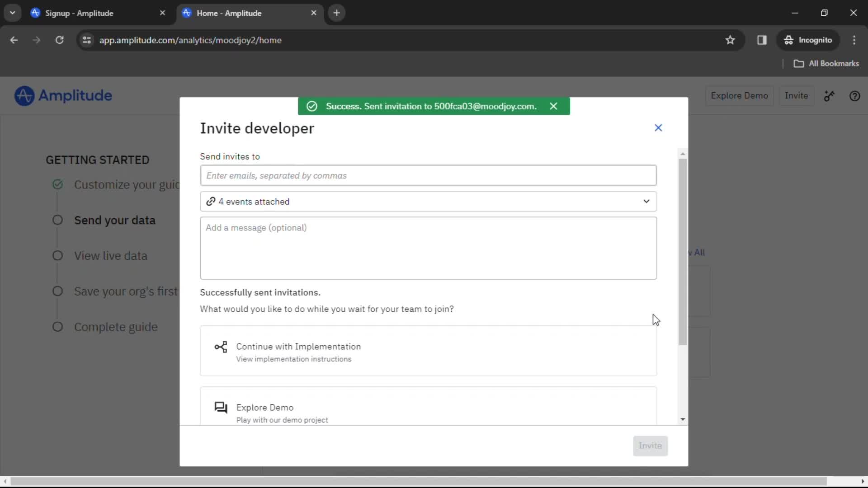Image resolution: width=868 pixels, height=488 pixels.
Task: Click the Incognito profile indicator
Action: [808, 40]
